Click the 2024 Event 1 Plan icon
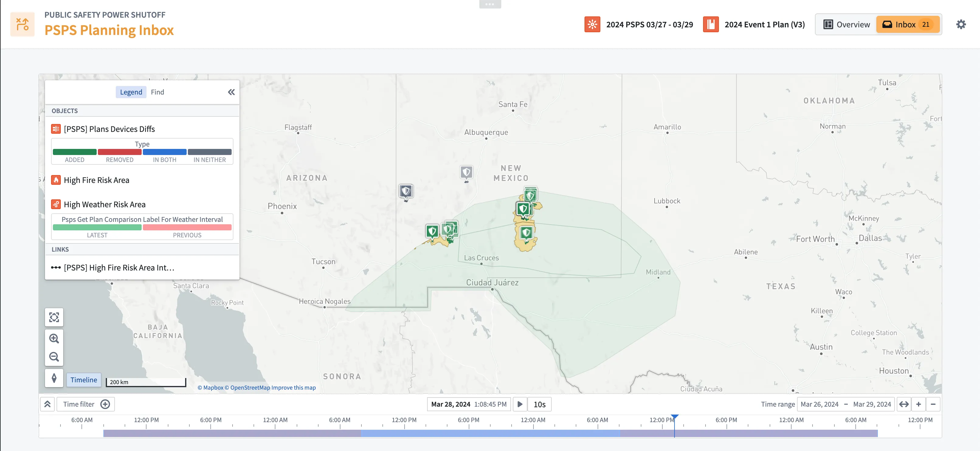Image resolution: width=980 pixels, height=451 pixels. coord(710,24)
